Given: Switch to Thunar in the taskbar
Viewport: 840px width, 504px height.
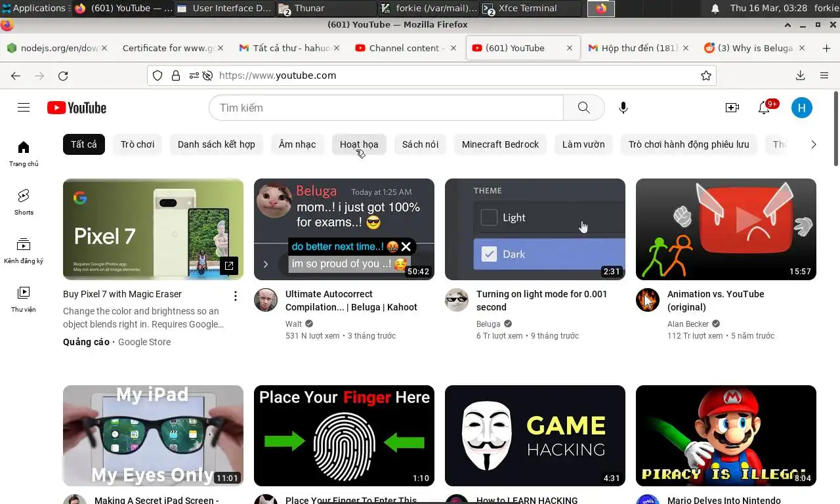Looking at the screenshot, I should pos(326,8).
